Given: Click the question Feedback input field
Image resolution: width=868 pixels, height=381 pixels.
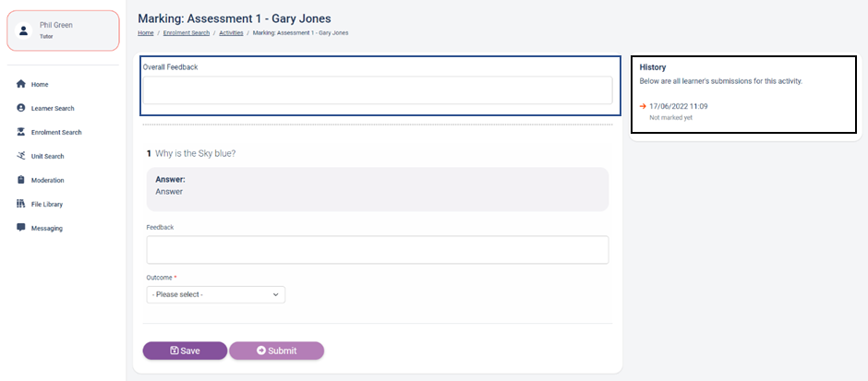Looking at the screenshot, I should coord(378,250).
